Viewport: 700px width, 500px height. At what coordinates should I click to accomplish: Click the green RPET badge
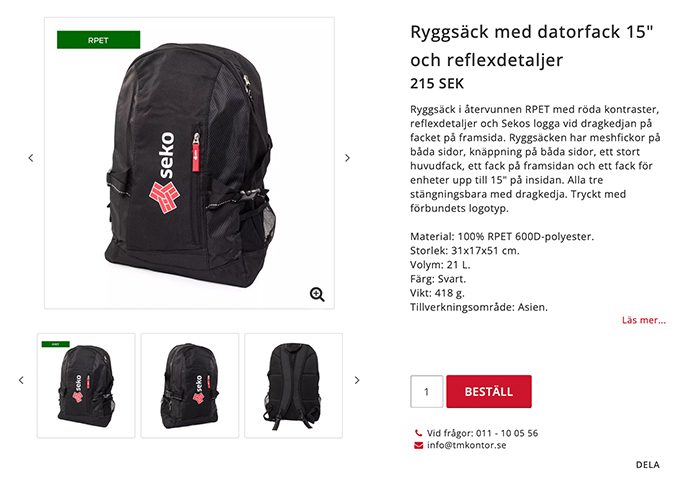click(x=98, y=40)
